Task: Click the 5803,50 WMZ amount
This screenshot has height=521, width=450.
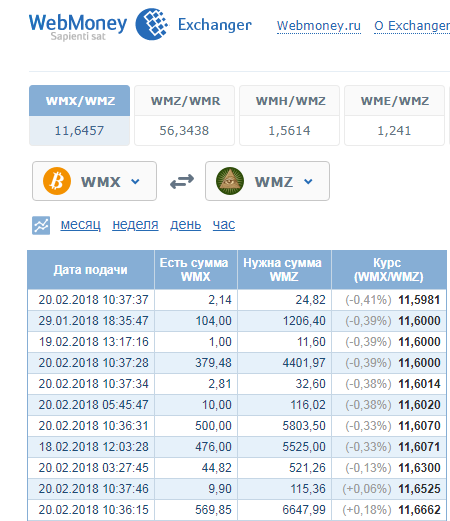Action: pyautogui.click(x=304, y=426)
